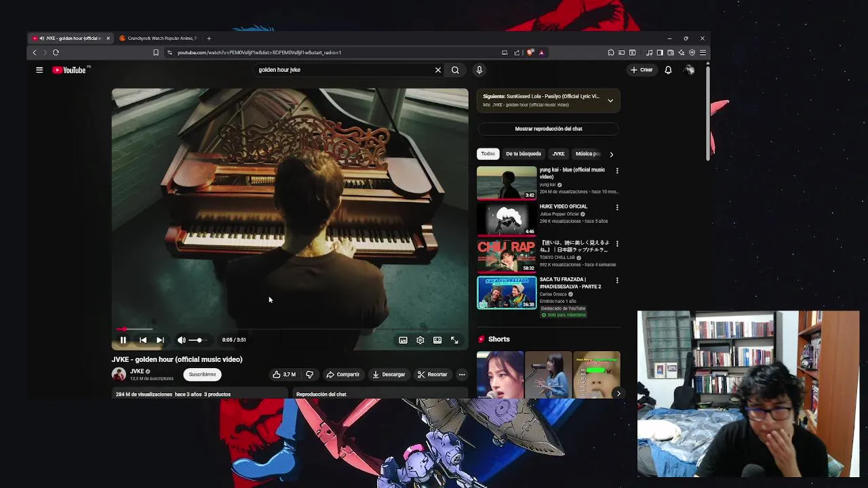Toggle theater mode
The width and height of the screenshot is (868, 488).
pyautogui.click(x=437, y=340)
